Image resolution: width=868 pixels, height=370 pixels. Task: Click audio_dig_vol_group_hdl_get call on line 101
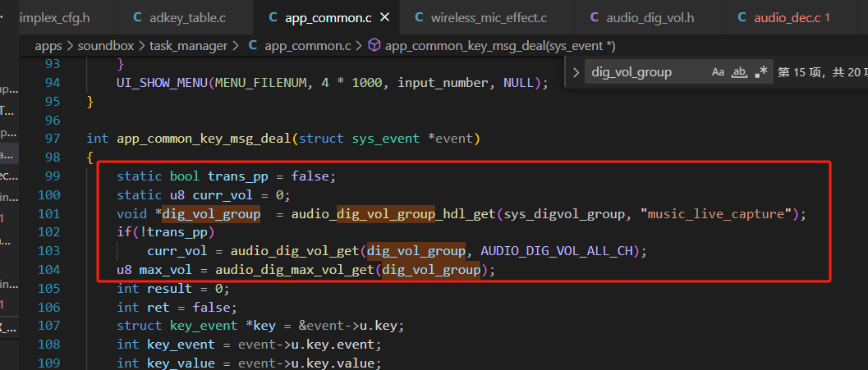393,213
